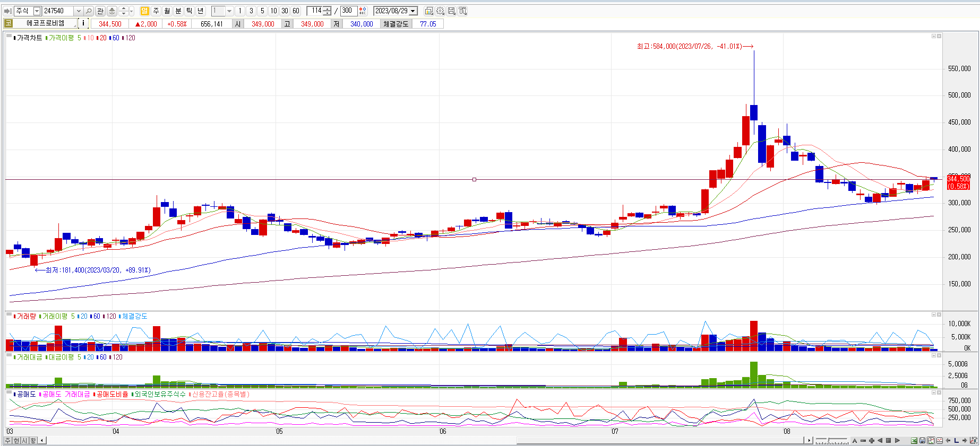
Task: Click the horizontal chart scrollbar thumb
Action: tap(660, 441)
